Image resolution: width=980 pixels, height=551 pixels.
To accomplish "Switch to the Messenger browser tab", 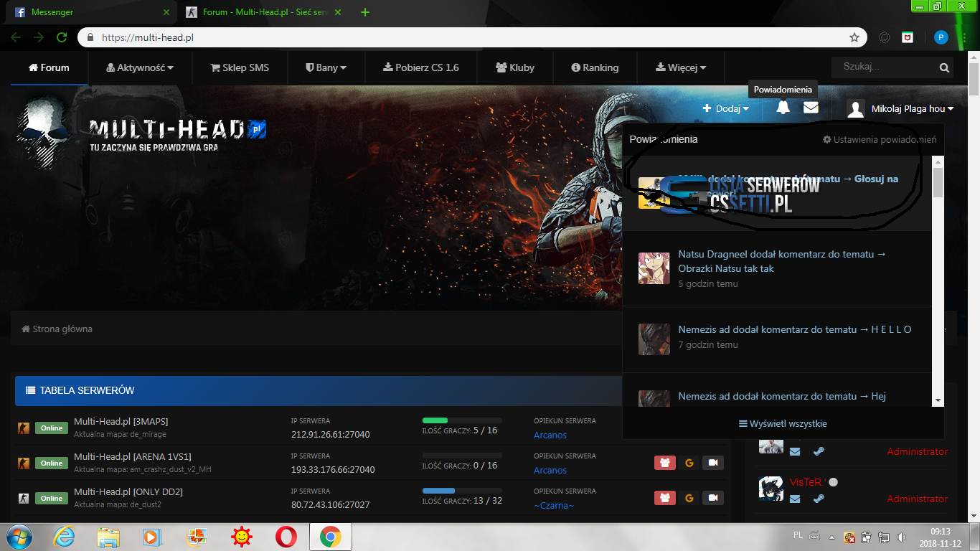I will click(x=86, y=12).
